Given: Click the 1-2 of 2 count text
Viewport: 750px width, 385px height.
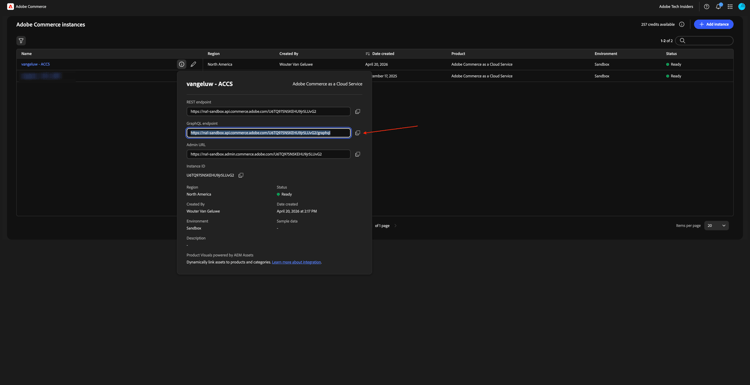Looking at the screenshot, I should click(666, 41).
